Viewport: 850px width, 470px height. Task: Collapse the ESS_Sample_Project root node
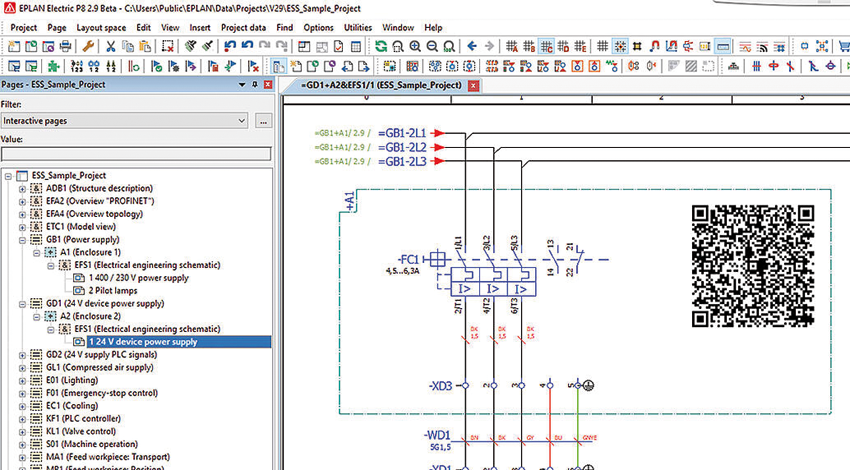pos(8,176)
